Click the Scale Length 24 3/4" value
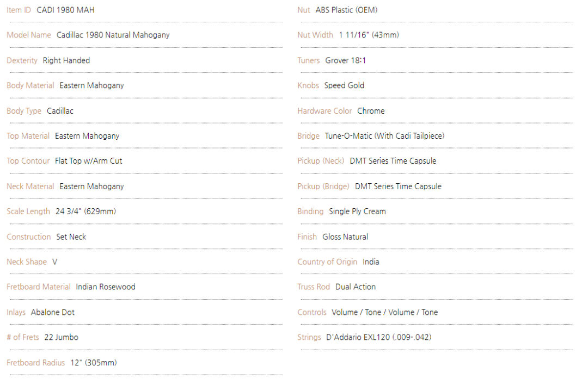Viewport: 588px width, 391px height. [x=86, y=211]
